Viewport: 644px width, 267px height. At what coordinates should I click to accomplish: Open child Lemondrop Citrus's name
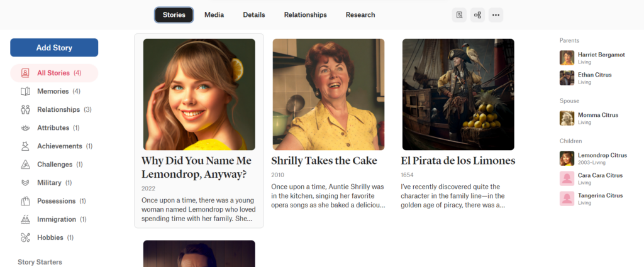tap(602, 155)
